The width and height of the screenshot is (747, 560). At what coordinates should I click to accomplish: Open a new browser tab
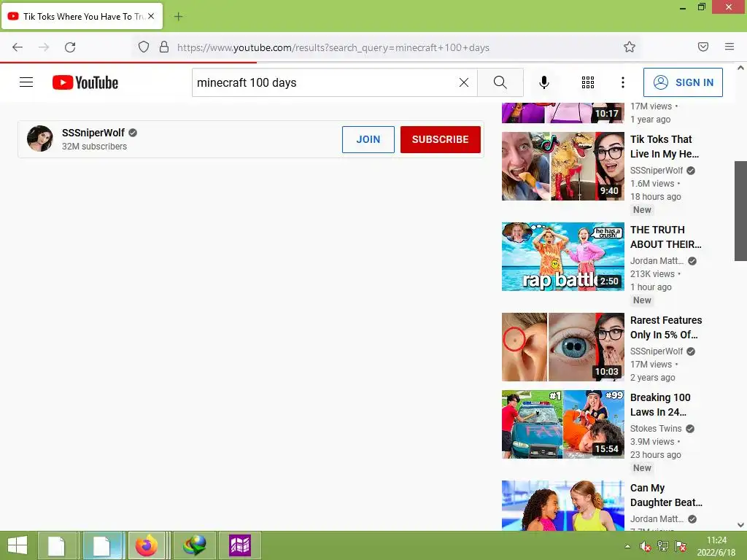[178, 17]
